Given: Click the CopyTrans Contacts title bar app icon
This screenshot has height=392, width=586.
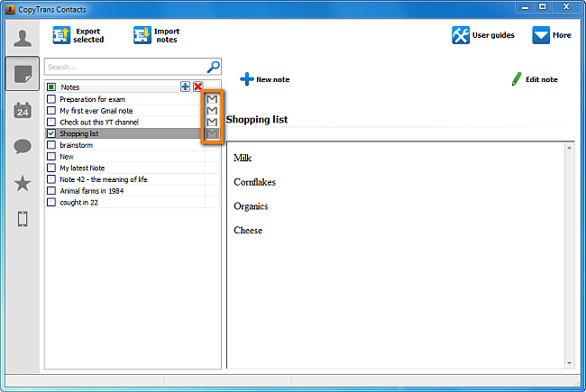Looking at the screenshot, I should click(10, 9).
